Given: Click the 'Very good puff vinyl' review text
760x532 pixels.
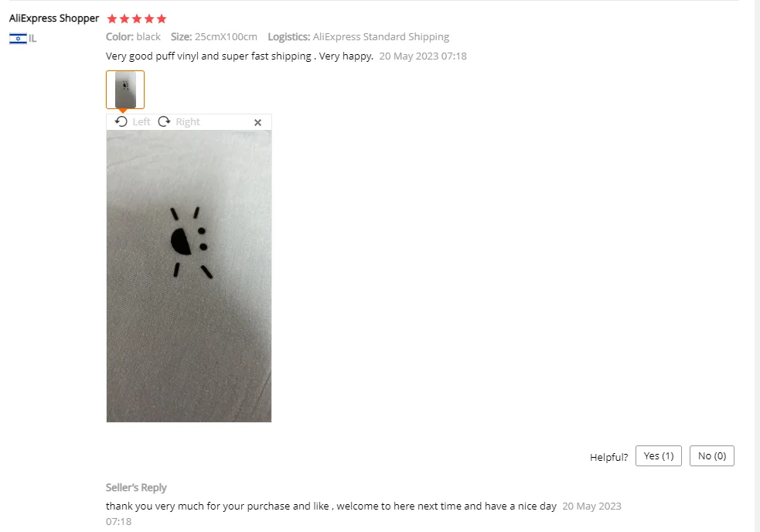Looking at the screenshot, I should (x=240, y=56).
